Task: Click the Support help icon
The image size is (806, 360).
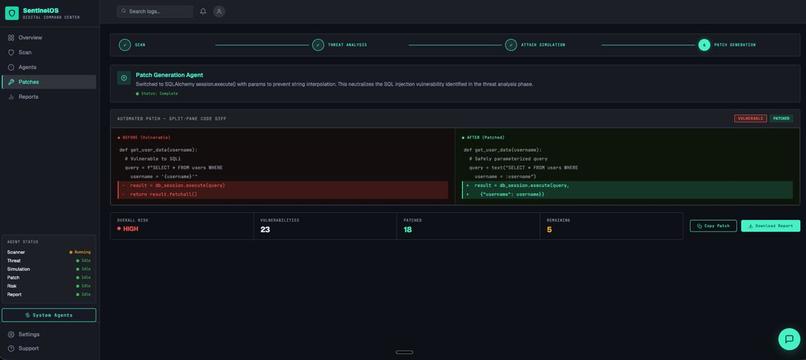Action: pyautogui.click(x=11, y=348)
